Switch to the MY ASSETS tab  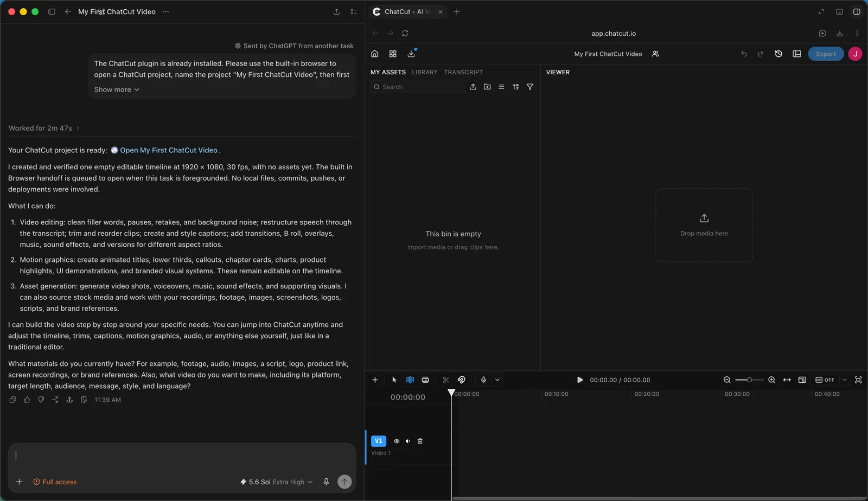point(388,72)
